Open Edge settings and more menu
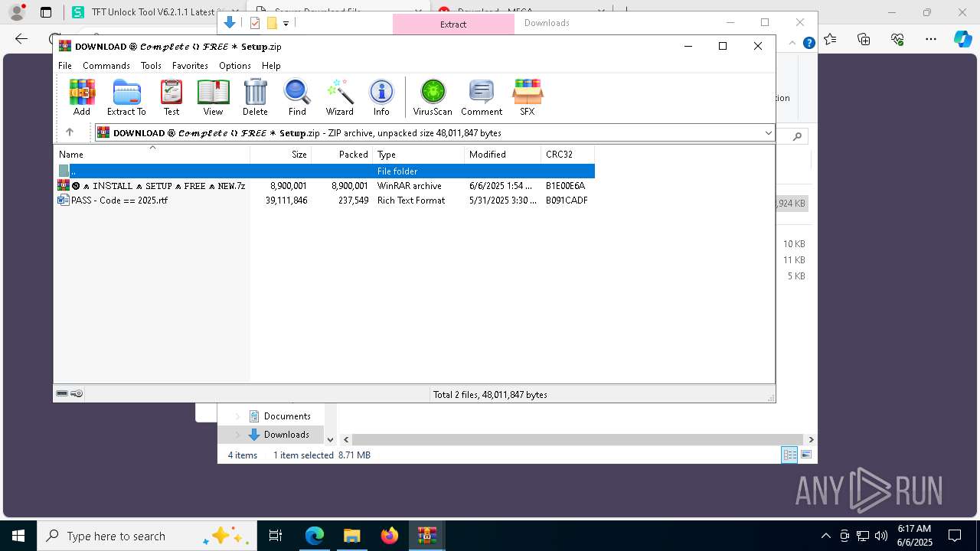This screenshot has height=551, width=980. click(x=931, y=39)
